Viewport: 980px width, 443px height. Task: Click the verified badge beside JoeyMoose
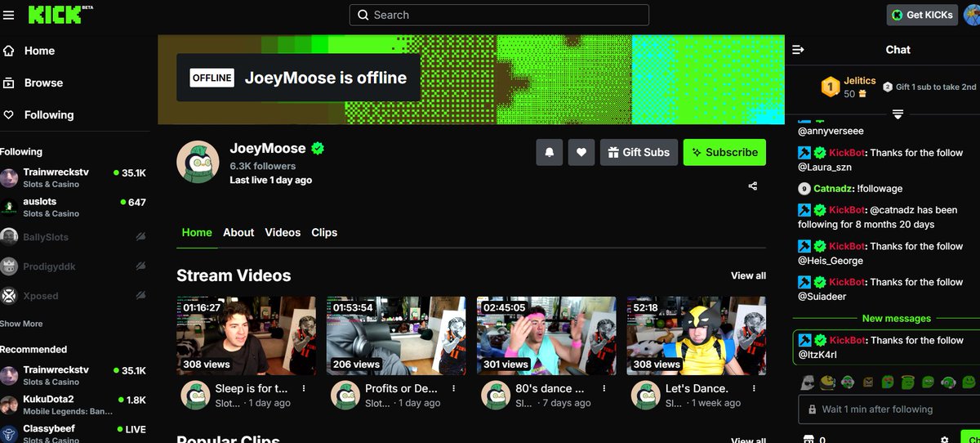coord(318,149)
